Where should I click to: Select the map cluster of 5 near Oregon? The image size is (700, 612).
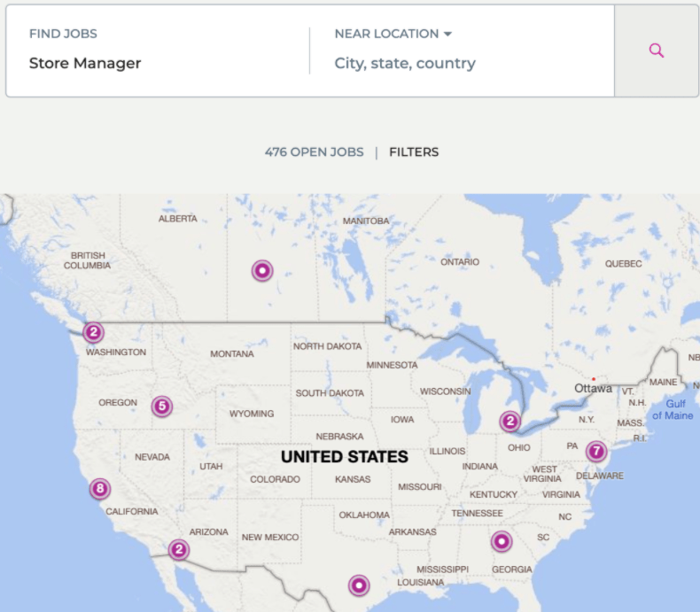tap(160, 407)
